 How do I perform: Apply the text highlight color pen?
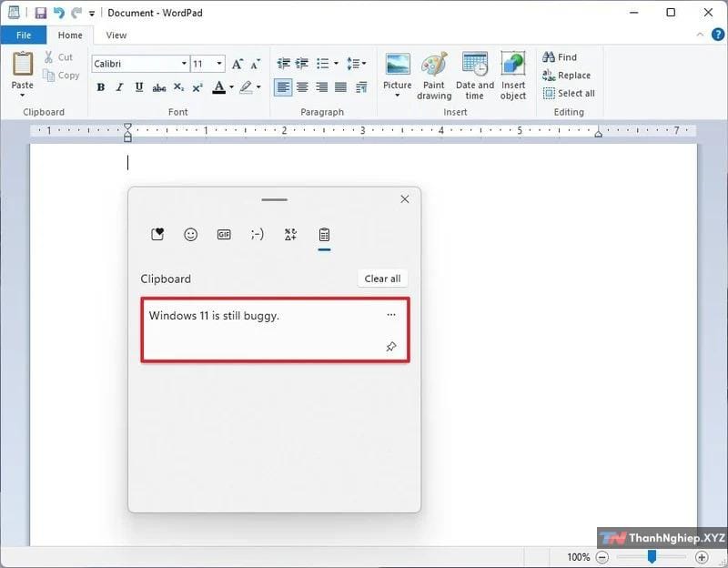(246, 86)
